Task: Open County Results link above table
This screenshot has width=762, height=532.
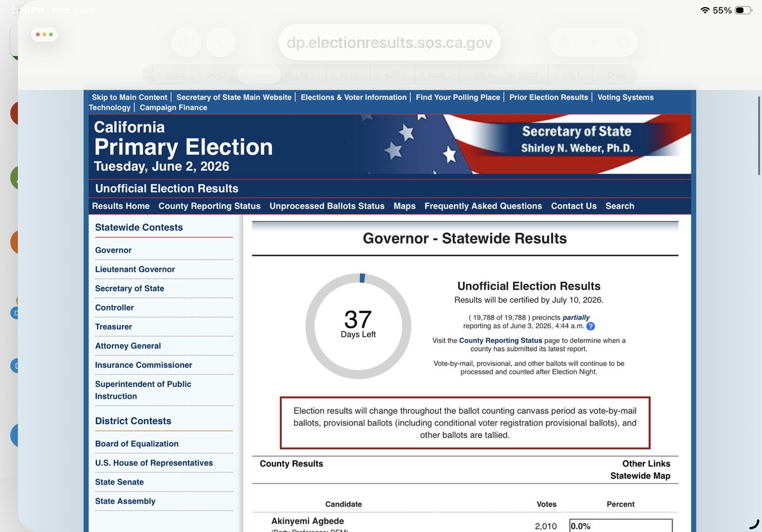Action: coord(291,463)
